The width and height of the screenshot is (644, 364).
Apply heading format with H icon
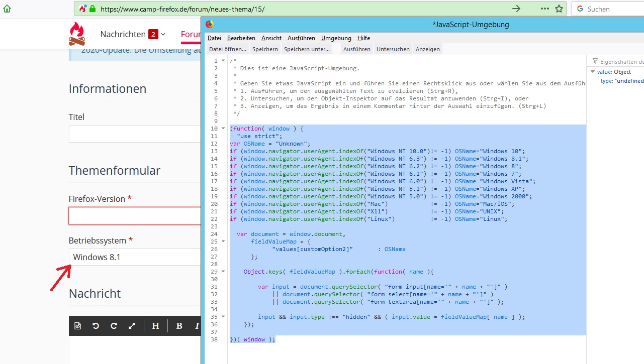[155, 326]
